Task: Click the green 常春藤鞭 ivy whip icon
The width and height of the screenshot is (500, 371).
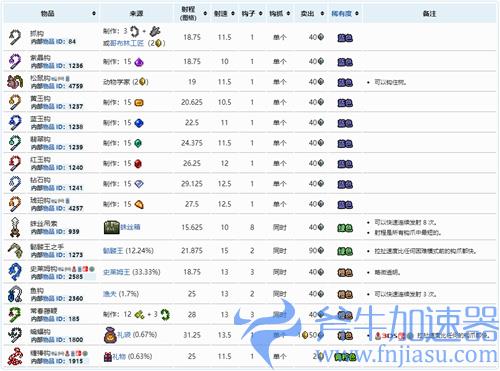Action: coord(15,315)
